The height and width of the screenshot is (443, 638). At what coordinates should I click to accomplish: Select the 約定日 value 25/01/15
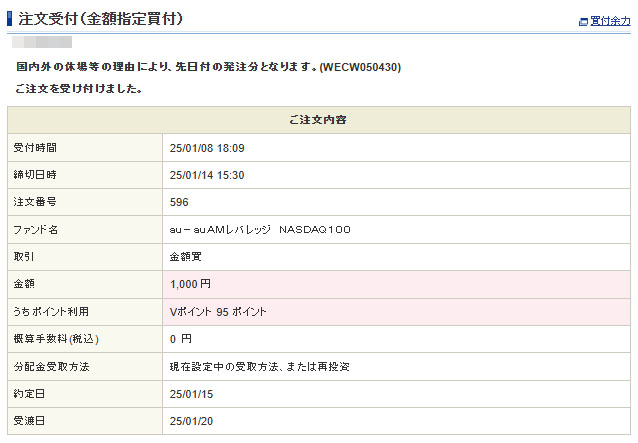pyautogui.click(x=192, y=394)
